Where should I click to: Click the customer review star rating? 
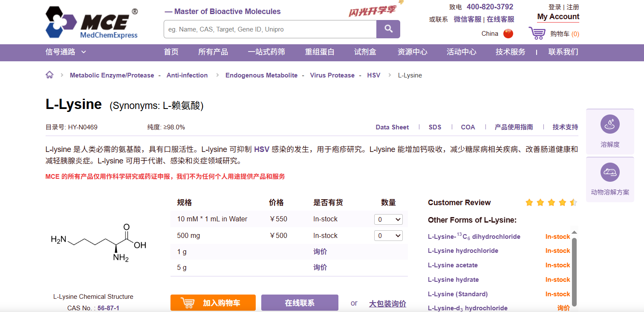(x=552, y=203)
